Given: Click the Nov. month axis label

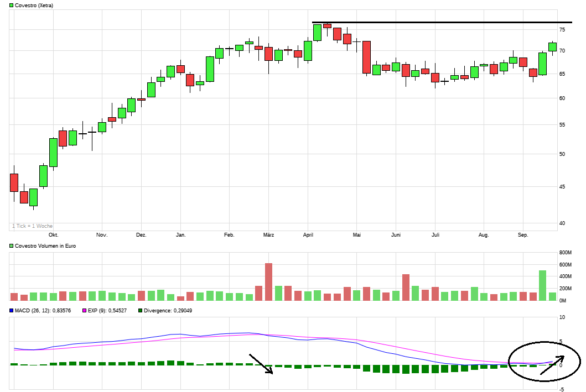Looking at the screenshot, I should coord(102,235).
